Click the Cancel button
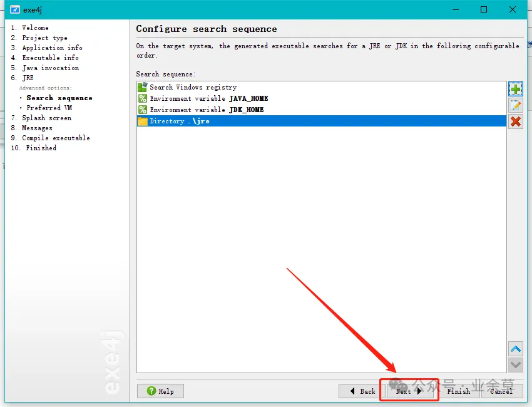The height and width of the screenshot is (407, 532). point(501,391)
